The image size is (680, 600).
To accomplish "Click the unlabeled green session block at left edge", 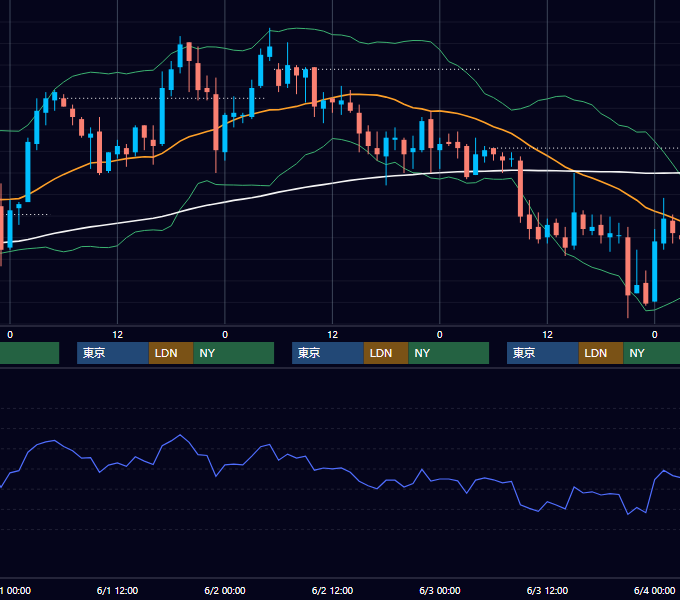I will [x=29, y=353].
